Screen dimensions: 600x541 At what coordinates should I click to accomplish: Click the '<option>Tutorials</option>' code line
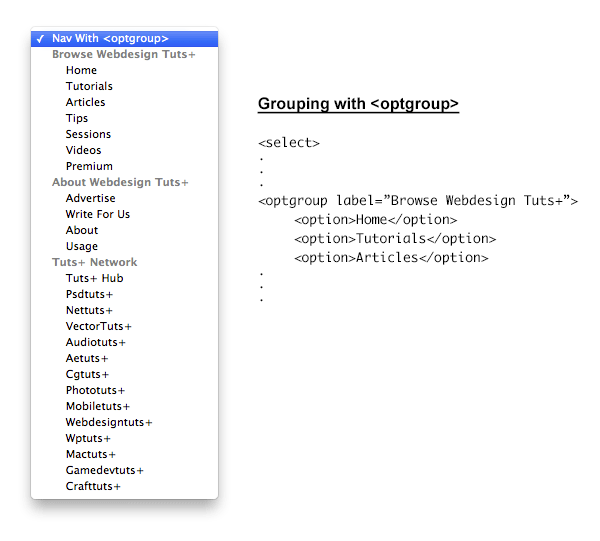[x=395, y=239]
